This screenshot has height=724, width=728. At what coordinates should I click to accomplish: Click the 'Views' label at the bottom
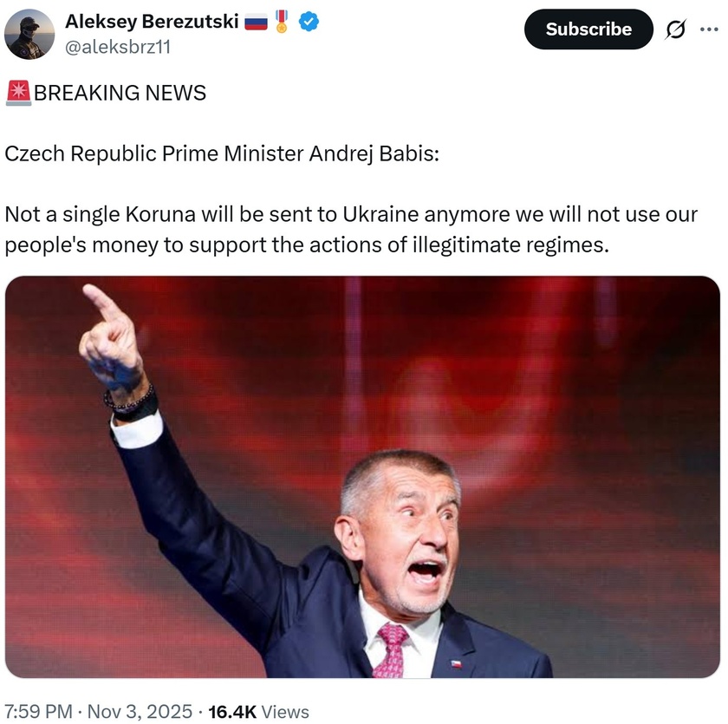[x=285, y=712]
